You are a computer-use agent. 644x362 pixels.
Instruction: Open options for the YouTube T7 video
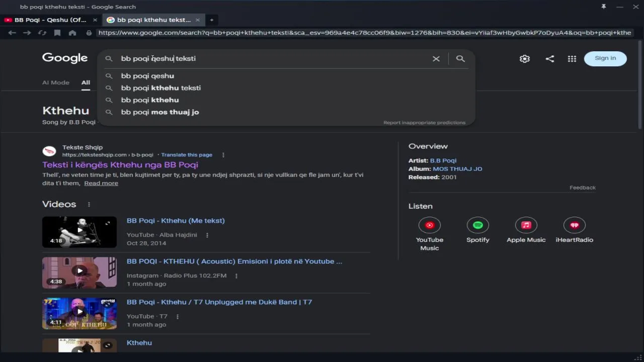point(178,316)
